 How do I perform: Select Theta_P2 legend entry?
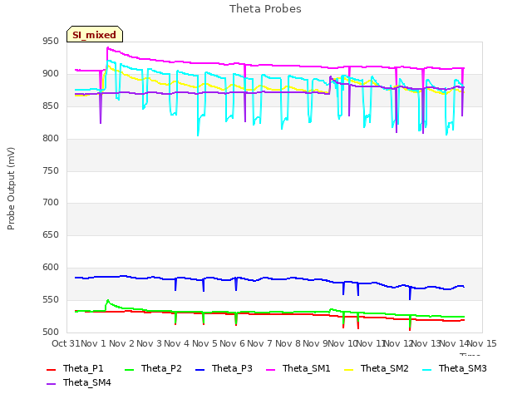point(153,368)
